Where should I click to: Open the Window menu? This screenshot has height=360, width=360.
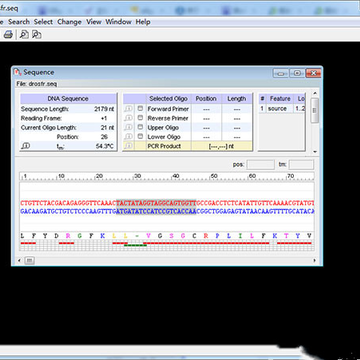pos(118,22)
